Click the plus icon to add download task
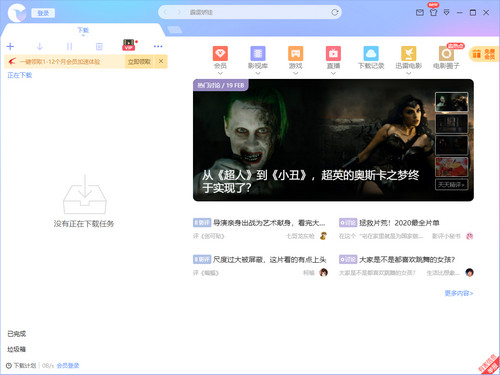This screenshot has height=375, width=500. tap(10, 46)
